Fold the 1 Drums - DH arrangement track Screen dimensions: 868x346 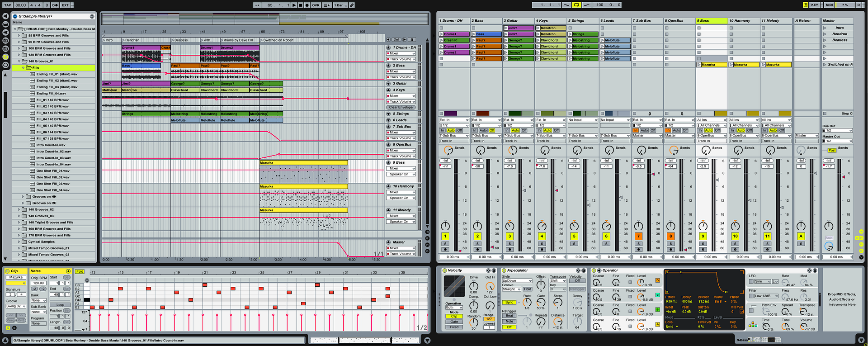pyautogui.click(x=389, y=47)
